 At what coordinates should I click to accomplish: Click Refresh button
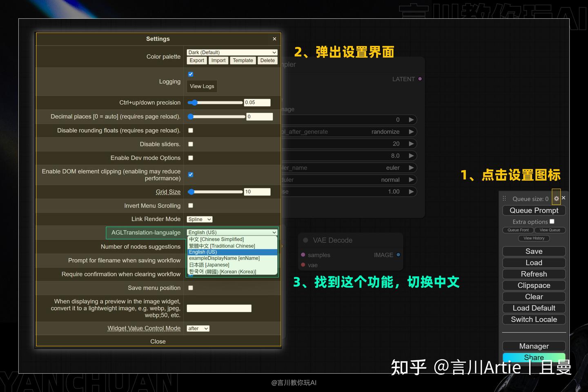(534, 274)
